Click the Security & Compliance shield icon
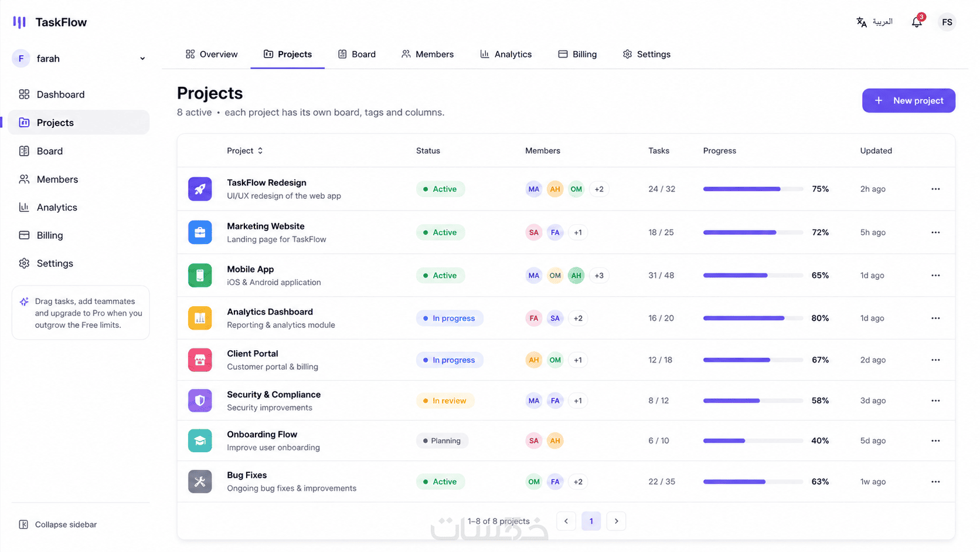 tap(200, 401)
